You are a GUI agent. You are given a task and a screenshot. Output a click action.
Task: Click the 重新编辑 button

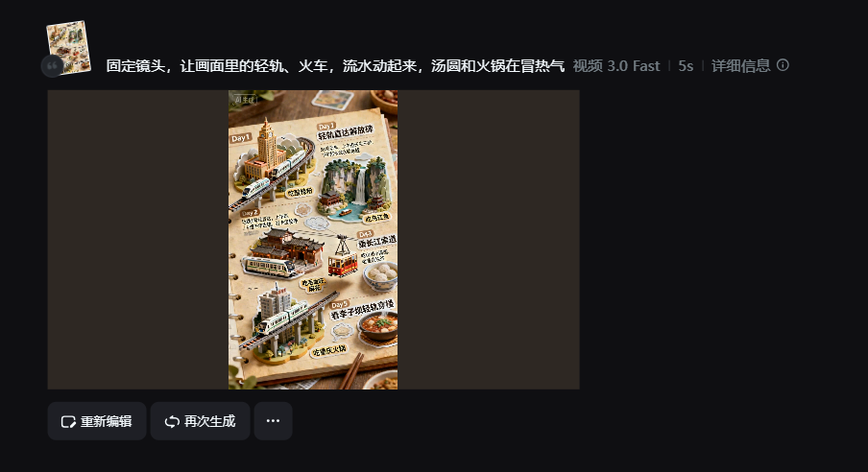pyautogui.click(x=97, y=421)
